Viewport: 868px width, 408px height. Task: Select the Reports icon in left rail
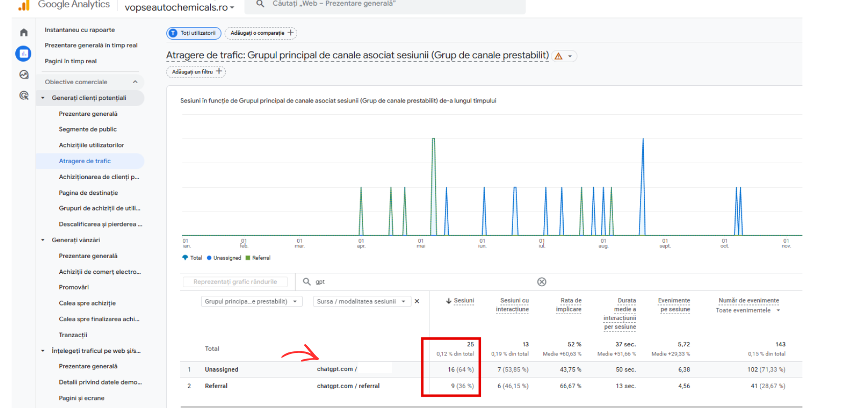(23, 54)
